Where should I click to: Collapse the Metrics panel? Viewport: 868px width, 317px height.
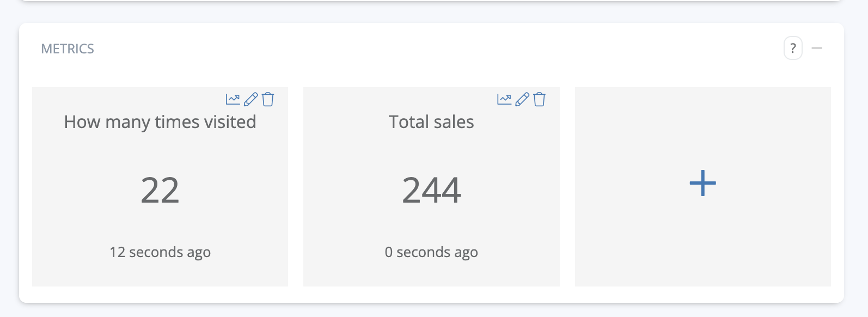tap(817, 48)
